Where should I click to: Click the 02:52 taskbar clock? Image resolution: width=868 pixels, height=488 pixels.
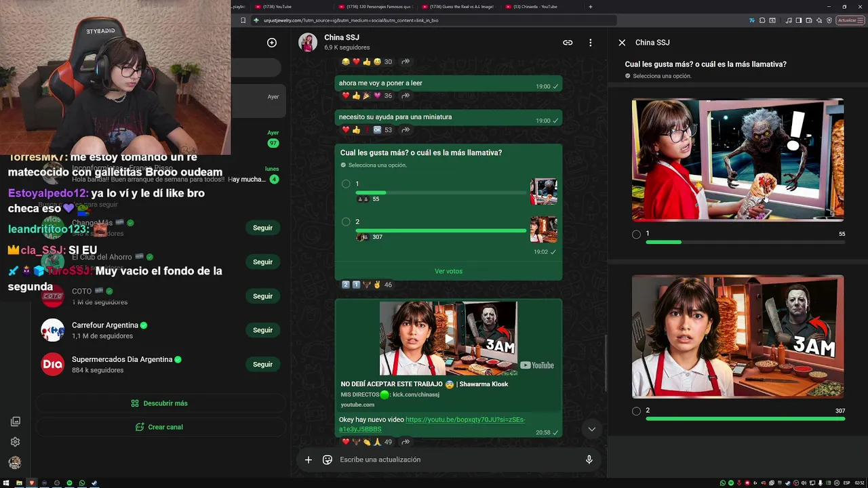coord(859,483)
